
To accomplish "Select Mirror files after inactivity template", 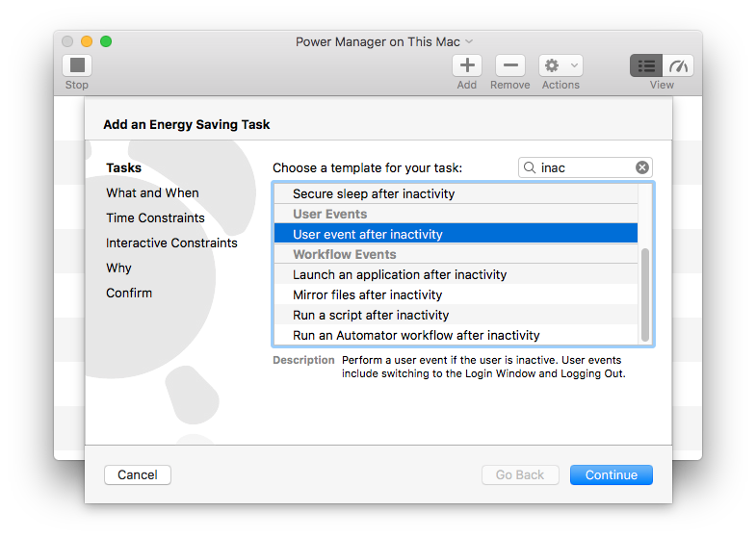I will pyautogui.click(x=456, y=294).
